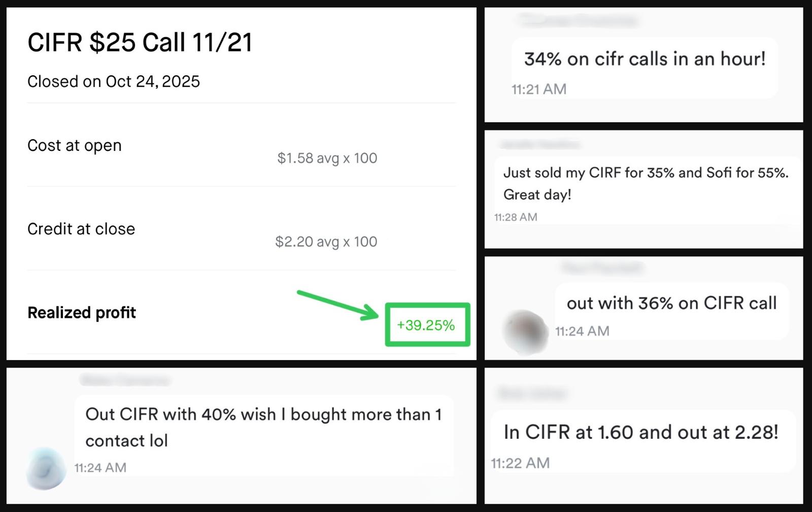This screenshot has height=512, width=812.
Task: Select the green-boxed +39.25% realized profit value
Action: point(426,325)
